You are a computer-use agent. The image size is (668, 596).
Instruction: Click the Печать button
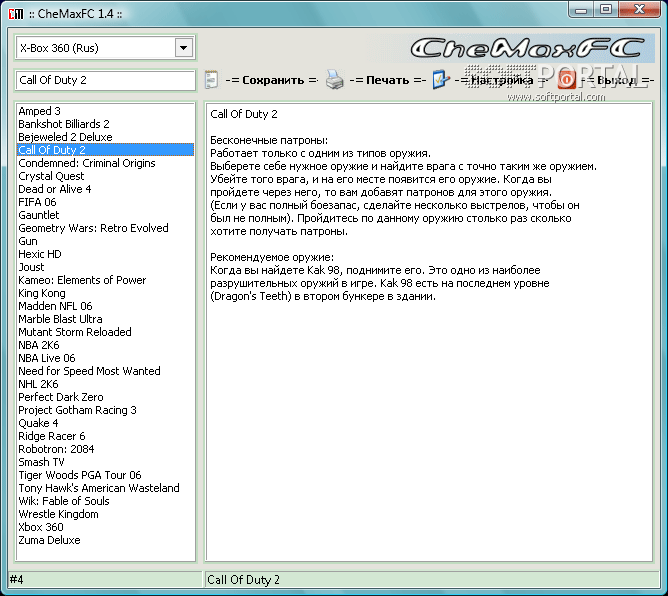pyautogui.click(x=388, y=80)
